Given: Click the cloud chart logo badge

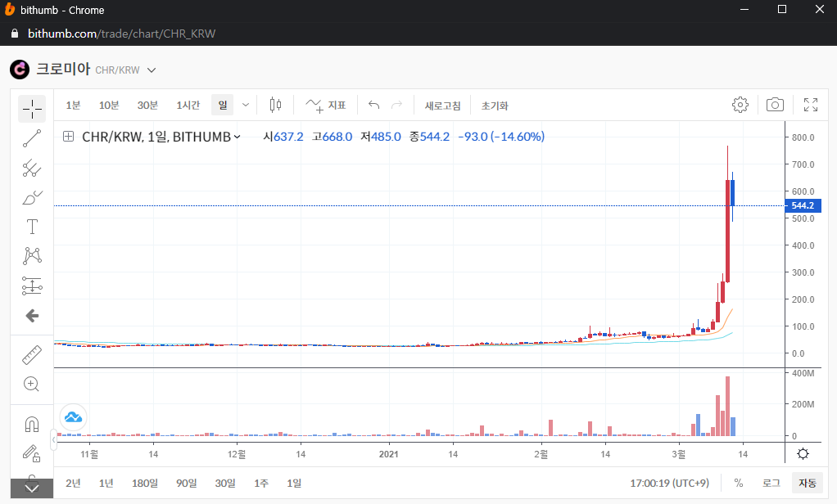Looking at the screenshot, I should coord(73,417).
